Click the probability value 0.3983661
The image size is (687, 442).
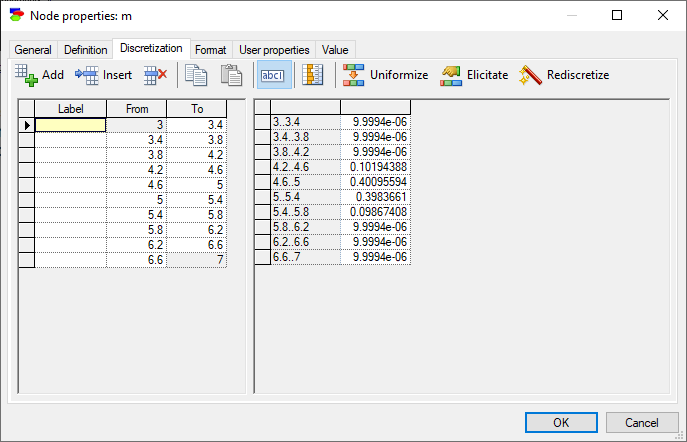point(376,197)
